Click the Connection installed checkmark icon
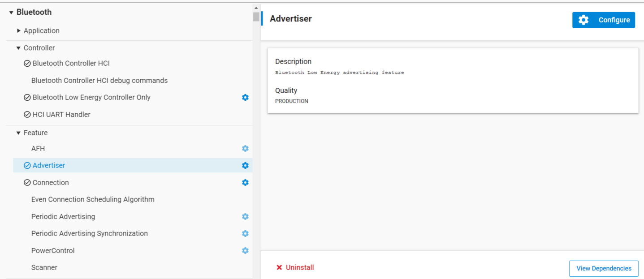The width and height of the screenshot is (644, 279). click(x=27, y=183)
